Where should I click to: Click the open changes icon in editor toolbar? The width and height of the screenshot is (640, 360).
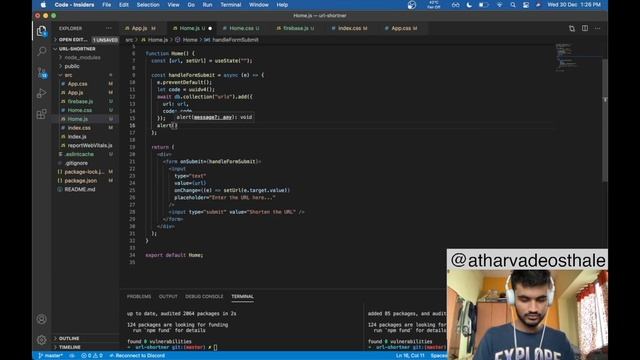click(x=572, y=28)
